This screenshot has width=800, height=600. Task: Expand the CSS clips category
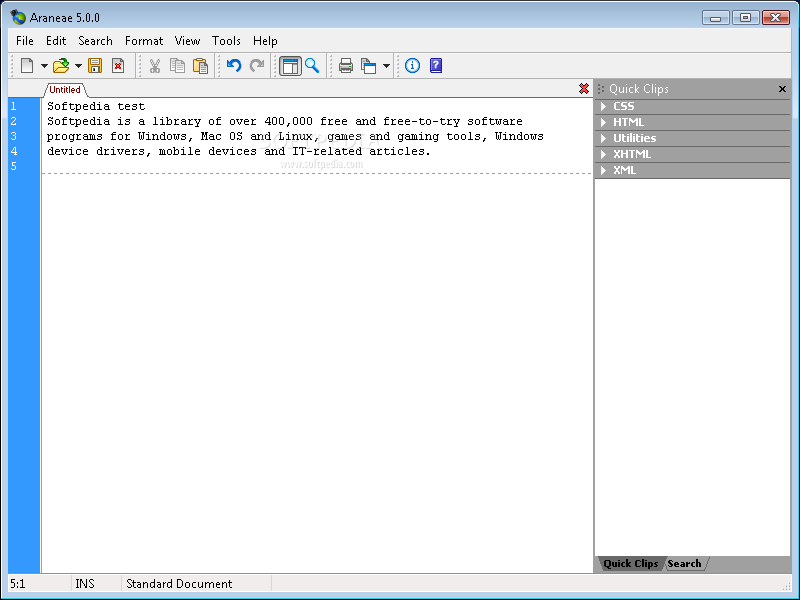692,106
